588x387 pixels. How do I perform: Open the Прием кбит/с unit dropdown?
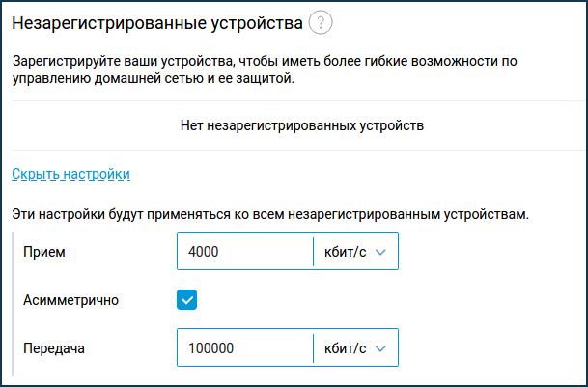point(355,251)
